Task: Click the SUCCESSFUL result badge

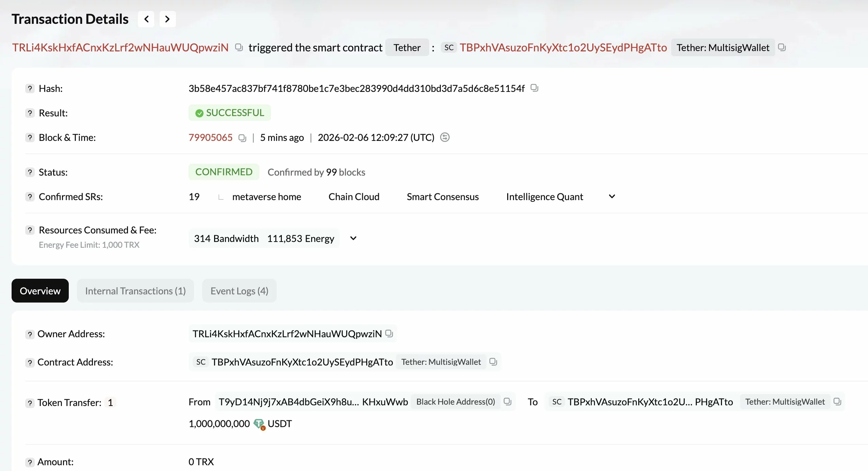Action: 229,113
